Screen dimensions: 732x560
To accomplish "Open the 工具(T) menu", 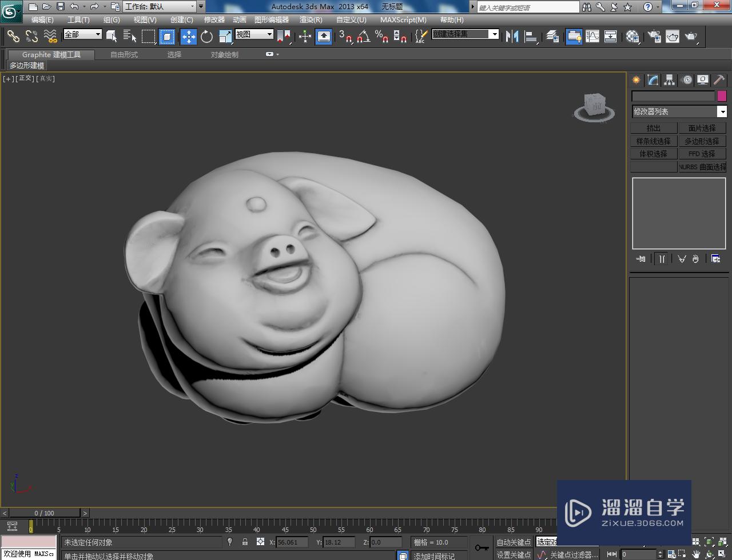I will (x=78, y=19).
